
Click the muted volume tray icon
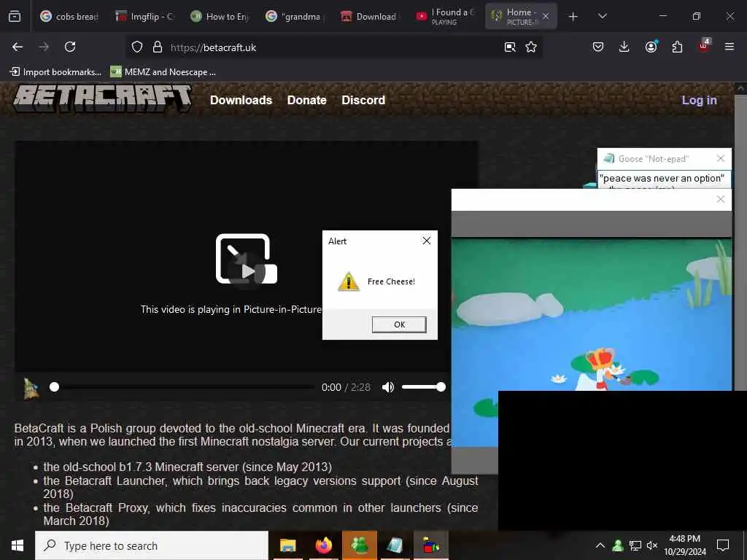pos(652,545)
